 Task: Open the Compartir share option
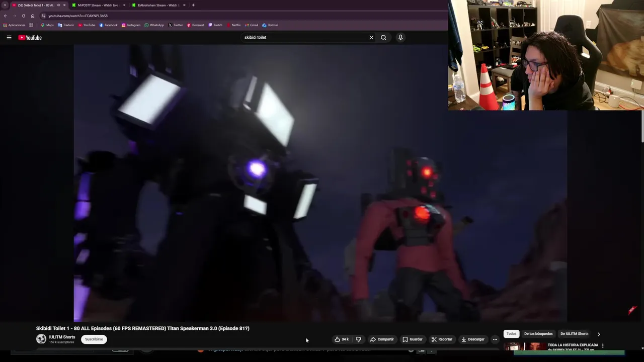tap(382, 339)
